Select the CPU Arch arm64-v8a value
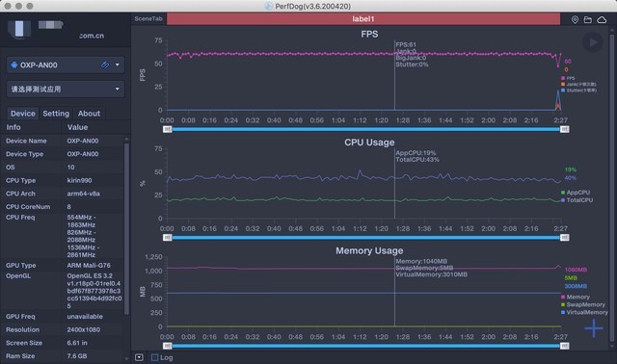The image size is (617, 364). [83, 194]
